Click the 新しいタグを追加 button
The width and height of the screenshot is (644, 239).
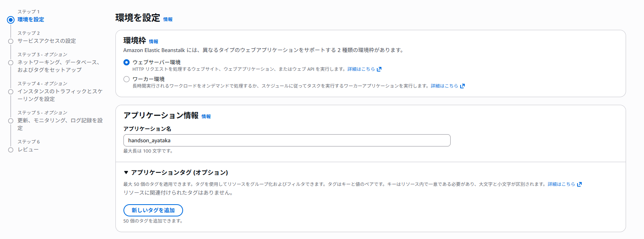[x=153, y=210]
